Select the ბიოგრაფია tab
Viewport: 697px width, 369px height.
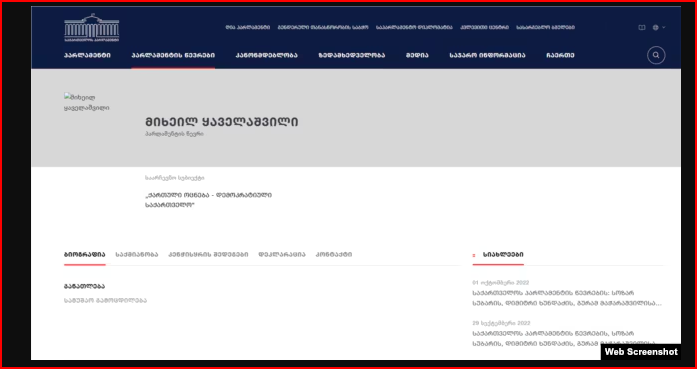point(84,255)
